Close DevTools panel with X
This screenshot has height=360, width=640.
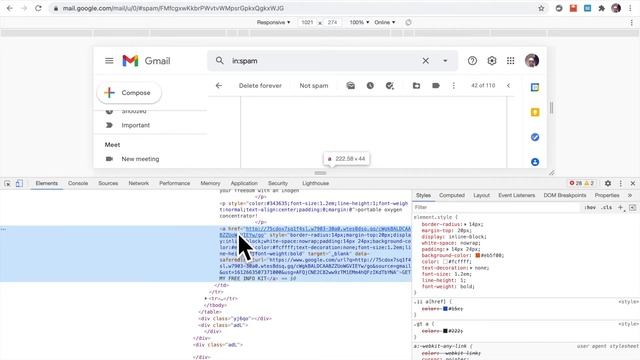633,184
